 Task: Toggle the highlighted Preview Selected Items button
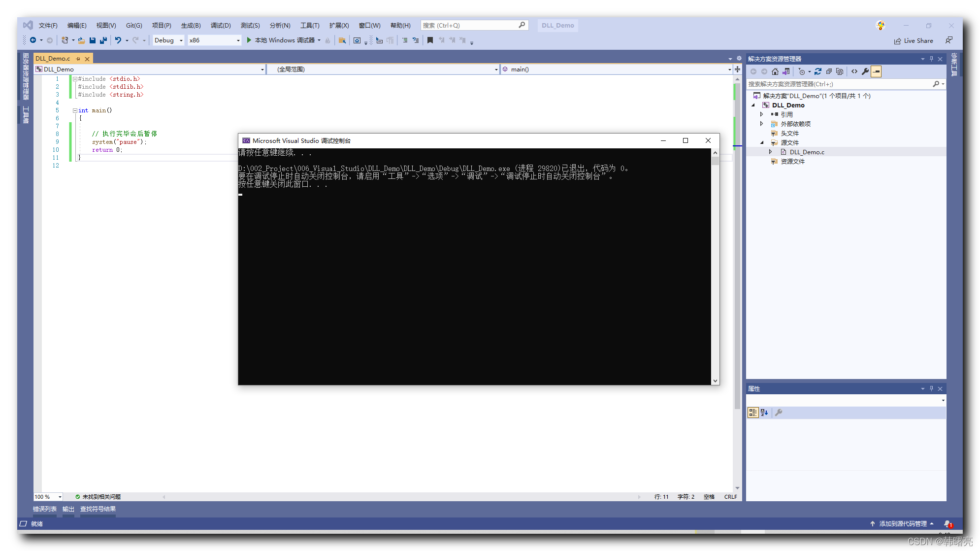point(876,71)
